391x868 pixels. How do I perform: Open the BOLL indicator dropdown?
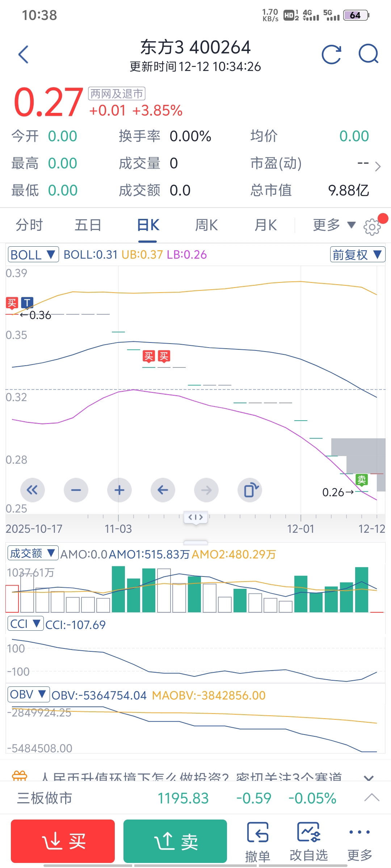click(33, 255)
